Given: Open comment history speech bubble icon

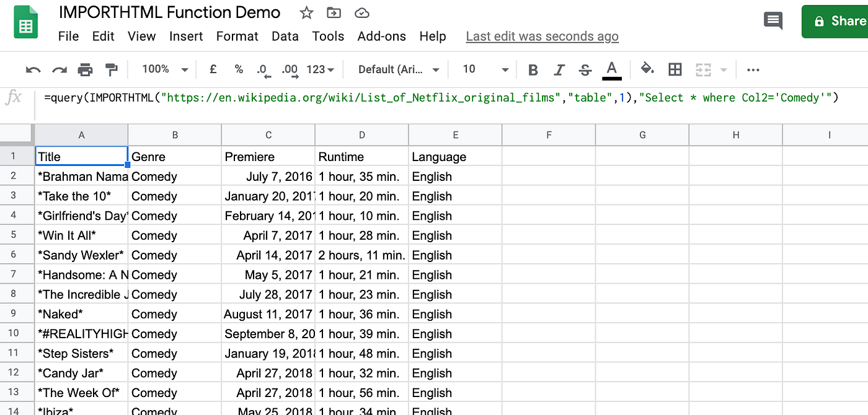Looking at the screenshot, I should pyautogui.click(x=773, y=20).
